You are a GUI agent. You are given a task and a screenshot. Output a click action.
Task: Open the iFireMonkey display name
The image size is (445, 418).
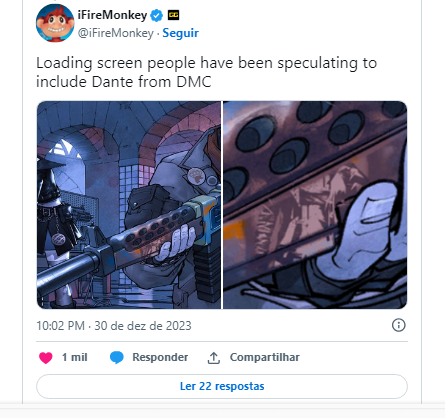[x=112, y=15]
